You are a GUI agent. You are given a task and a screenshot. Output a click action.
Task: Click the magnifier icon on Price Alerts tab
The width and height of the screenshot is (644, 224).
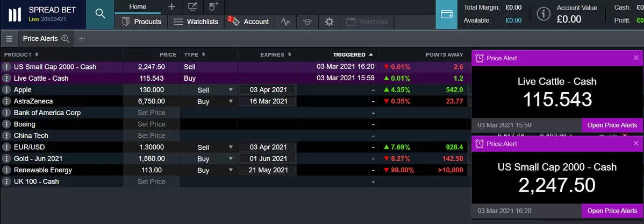(x=66, y=39)
